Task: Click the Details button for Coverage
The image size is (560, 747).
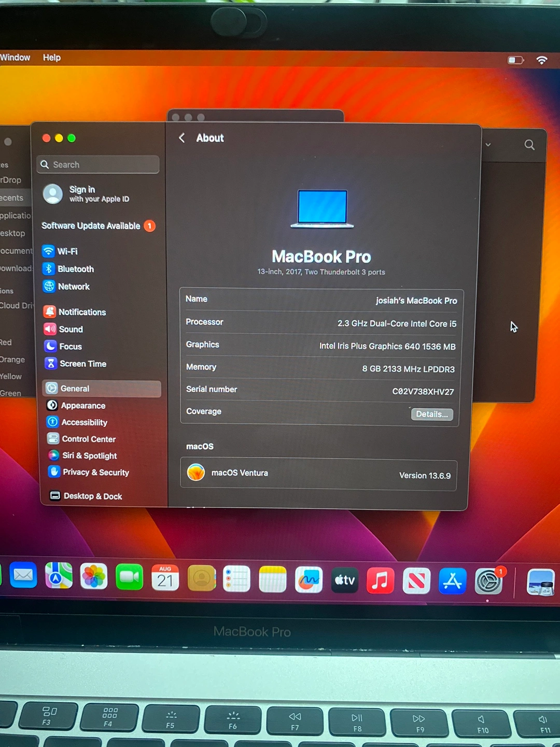Action: pos(431,414)
